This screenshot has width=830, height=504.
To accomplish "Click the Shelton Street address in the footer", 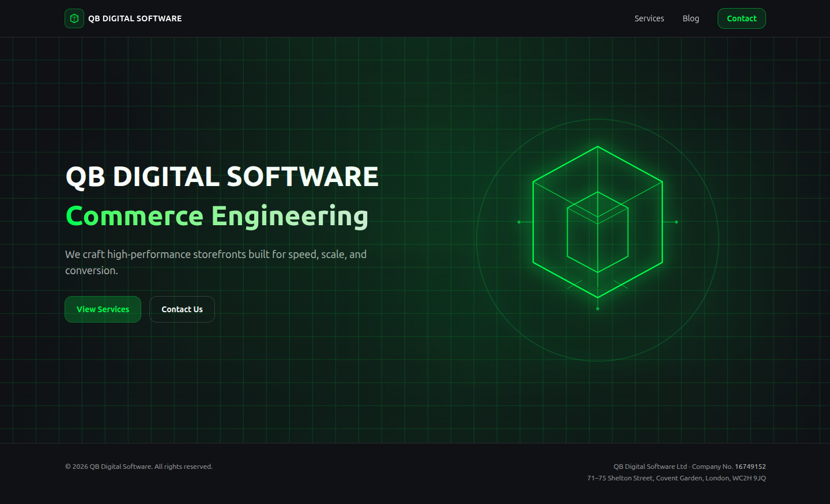I will click(676, 478).
